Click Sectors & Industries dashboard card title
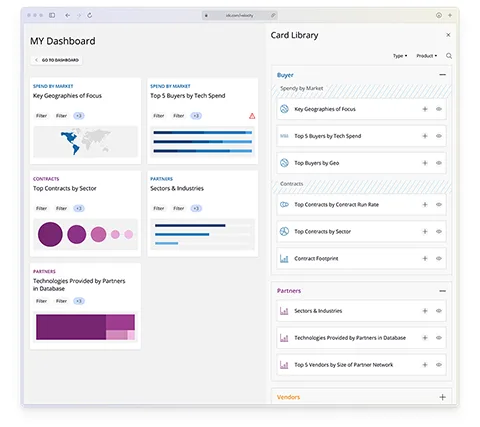The width and height of the screenshot is (480, 427). [x=177, y=188]
